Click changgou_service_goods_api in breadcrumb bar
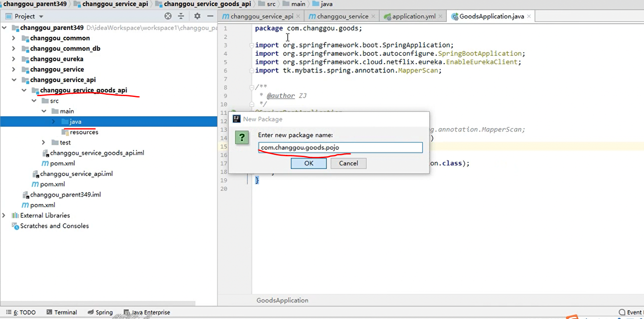This screenshot has height=319, width=644. [x=207, y=4]
